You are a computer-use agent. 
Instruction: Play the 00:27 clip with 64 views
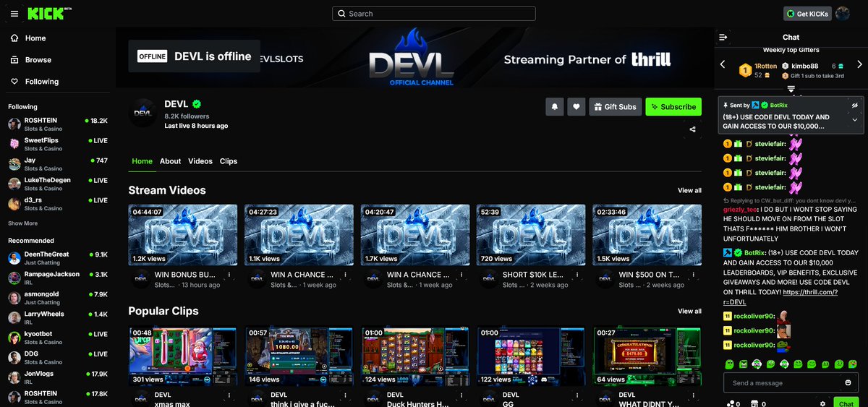click(x=647, y=356)
